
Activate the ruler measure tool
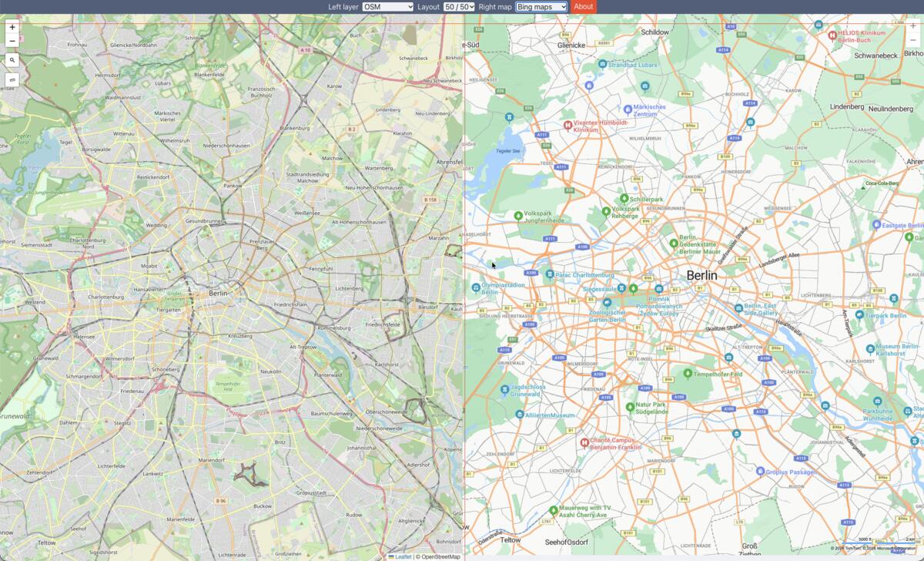[x=12, y=79]
